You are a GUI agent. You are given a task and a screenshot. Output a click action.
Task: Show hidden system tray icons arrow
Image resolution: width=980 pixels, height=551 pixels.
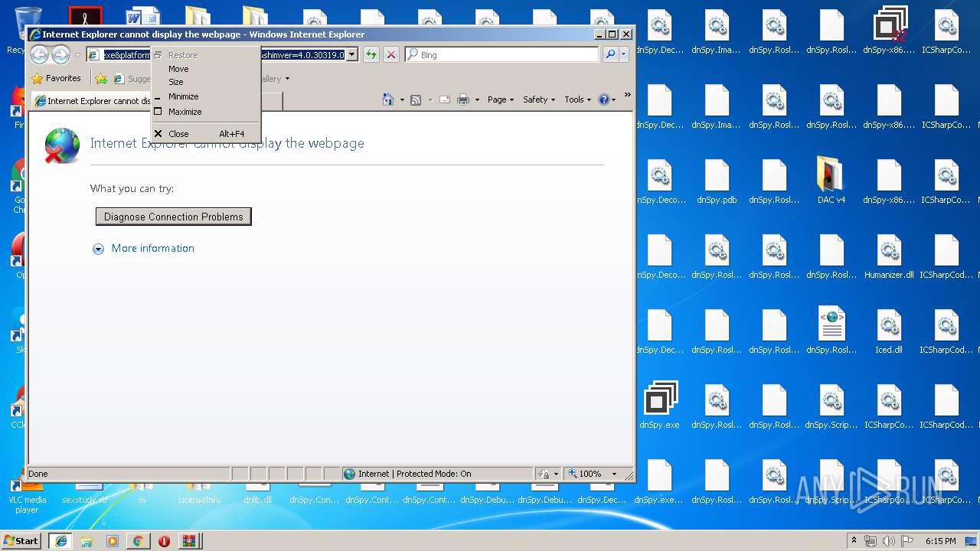pos(854,540)
